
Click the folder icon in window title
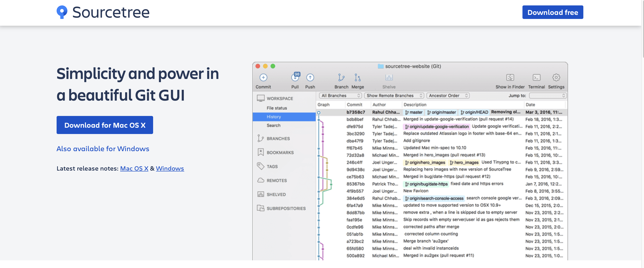pos(380,66)
